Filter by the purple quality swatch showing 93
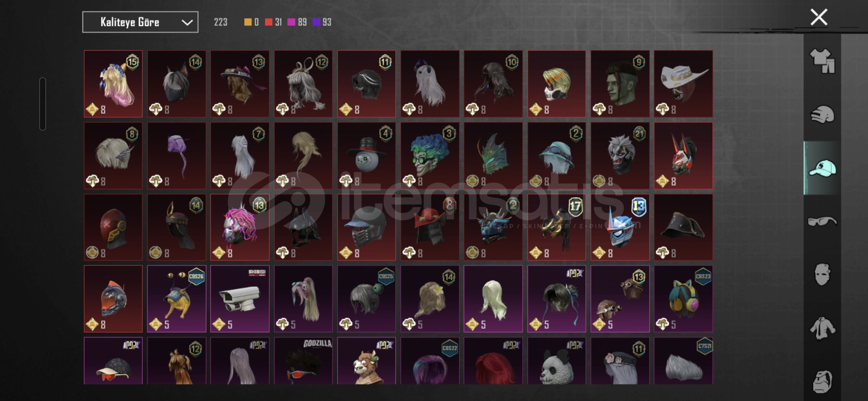The width and height of the screenshot is (868, 401). point(322,22)
